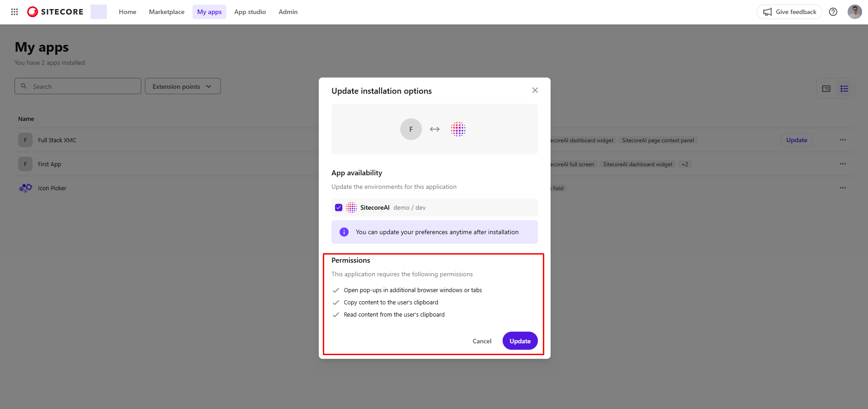Image resolution: width=868 pixels, height=409 pixels.
Task: Open the Extension points filter dropdown
Action: 182,86
